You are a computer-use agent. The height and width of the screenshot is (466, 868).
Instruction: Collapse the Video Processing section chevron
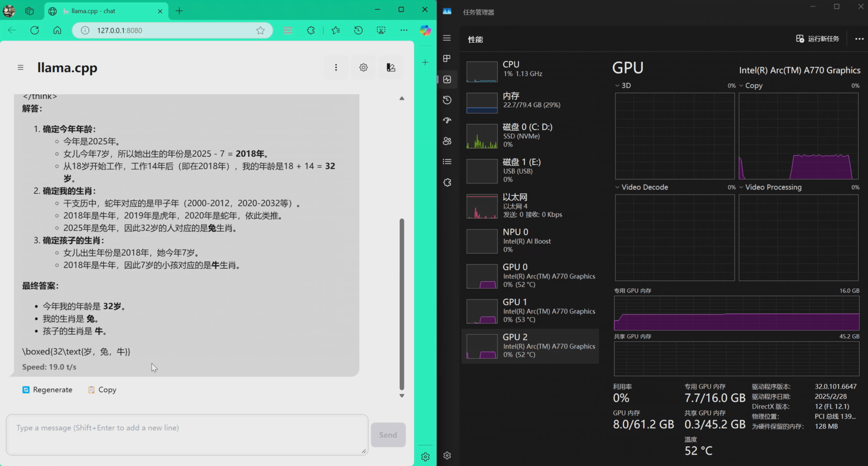click(740, 187)
